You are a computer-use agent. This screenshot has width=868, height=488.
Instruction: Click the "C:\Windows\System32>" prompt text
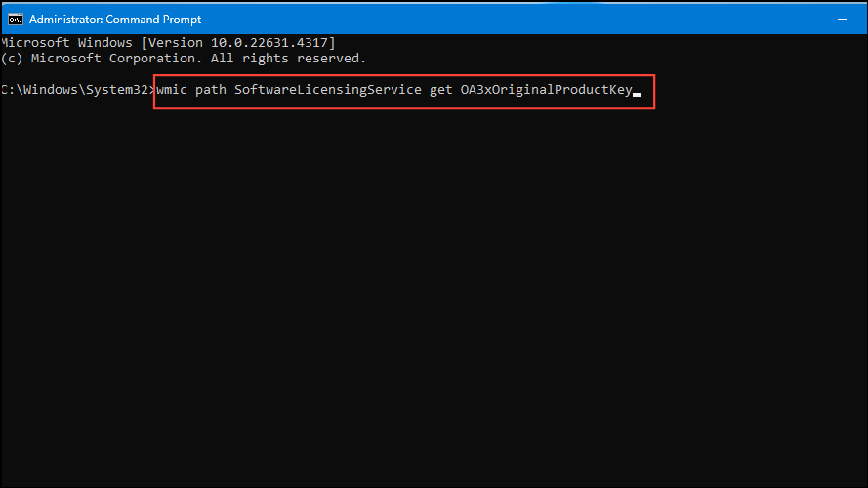click(77, 91)
